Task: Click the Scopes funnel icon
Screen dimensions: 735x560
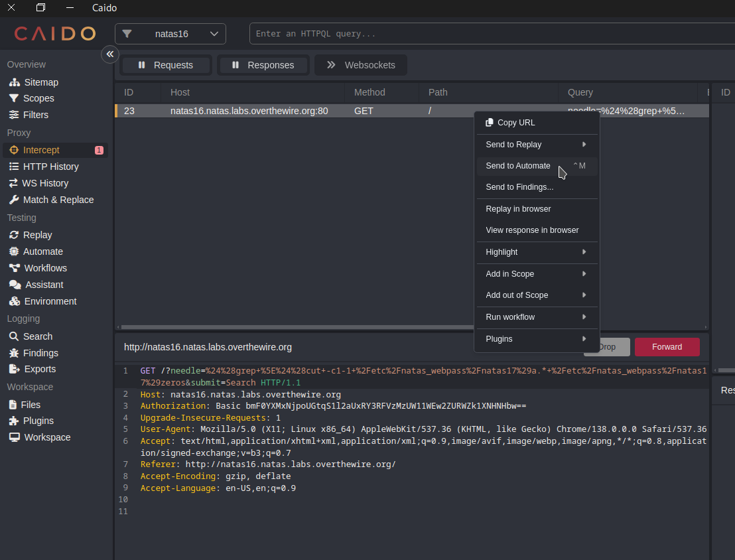Action: pos(14,98)
